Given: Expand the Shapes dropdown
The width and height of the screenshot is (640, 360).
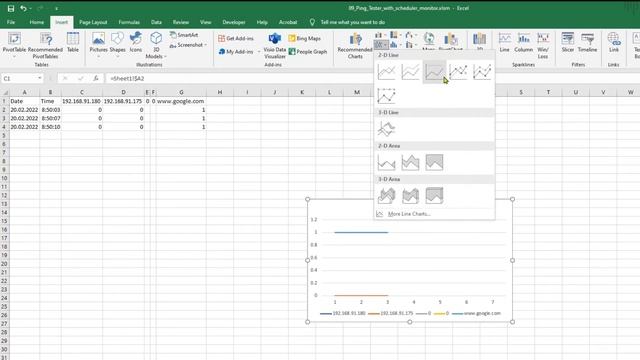Looking at the screenshot, I should click(x=118, y=56).
